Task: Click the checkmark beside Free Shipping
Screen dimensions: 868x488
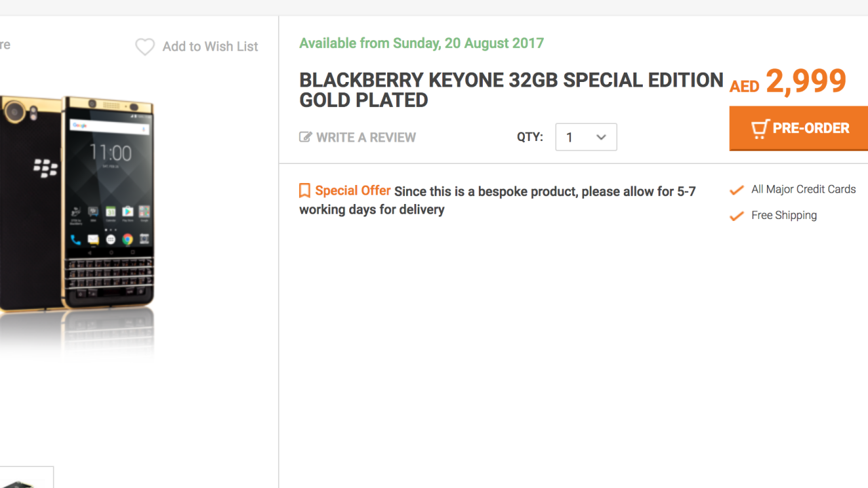Action: 736,216
